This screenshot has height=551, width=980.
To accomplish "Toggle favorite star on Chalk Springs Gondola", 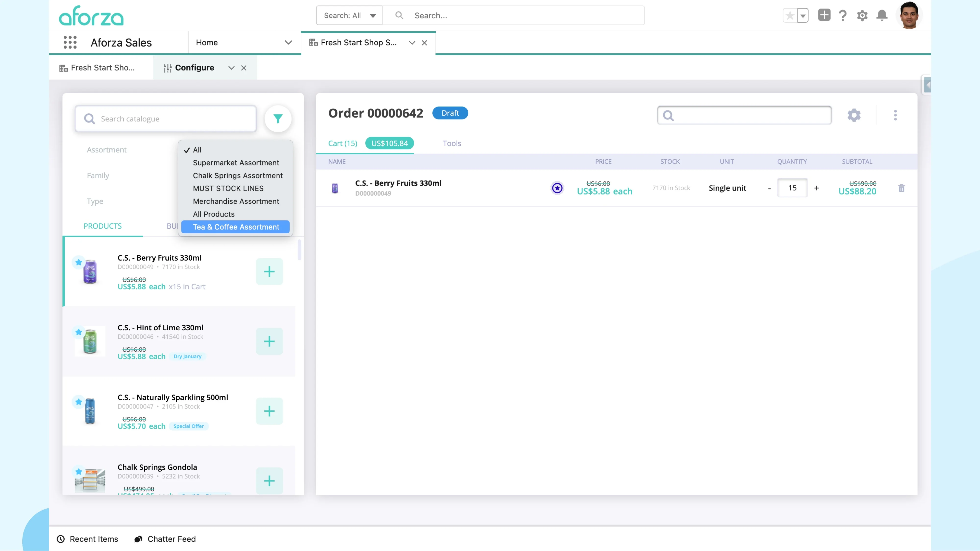I will 78,471.
